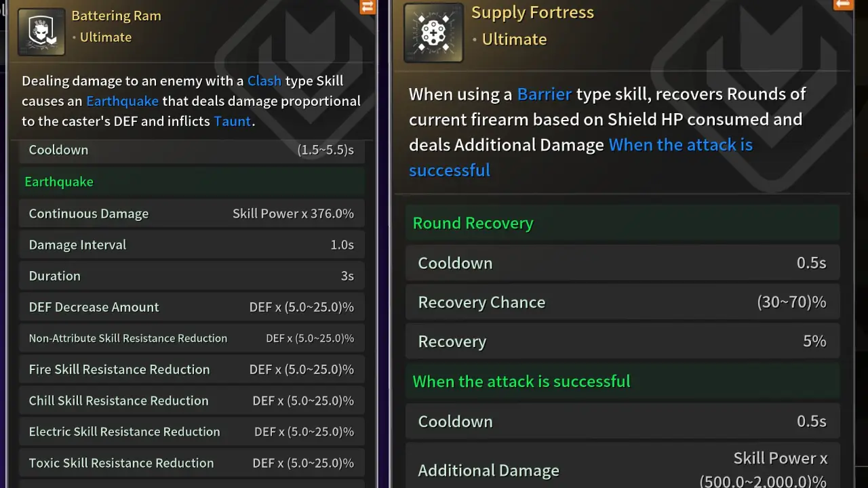Select the DEF Decrease Amount row
The width and height of the screenshot is (868, 488).
[x=191, y=307]
